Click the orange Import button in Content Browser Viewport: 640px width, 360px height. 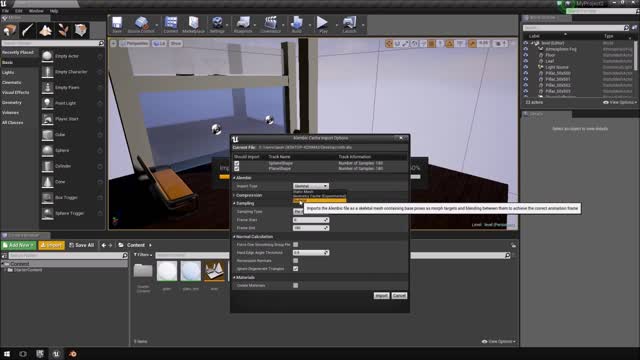(51, 245)
